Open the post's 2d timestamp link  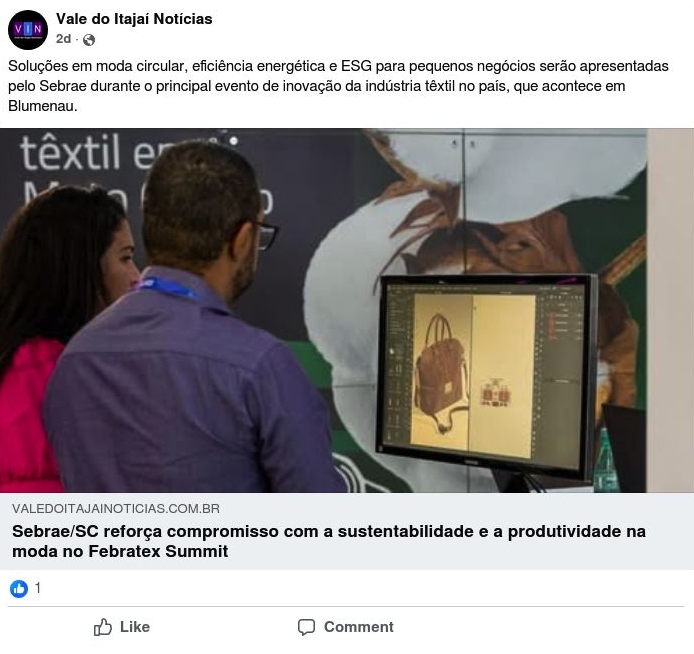(x=63, y=39)
